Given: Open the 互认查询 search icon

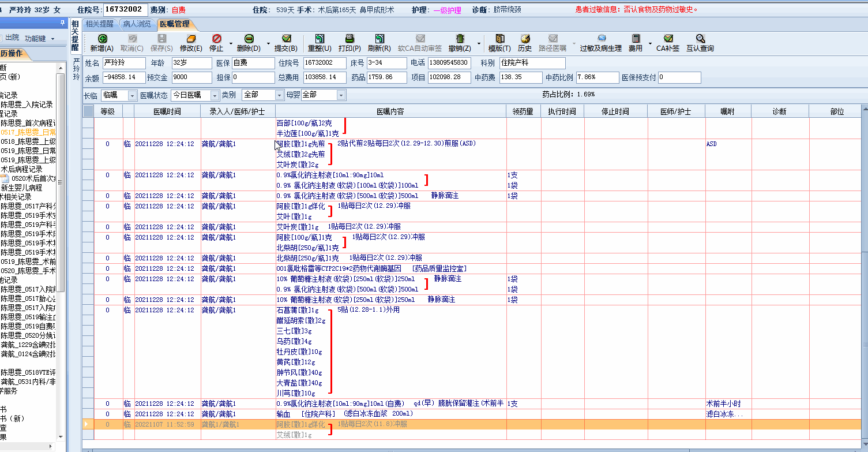Looking at the screenshot, I should [700, 39].
